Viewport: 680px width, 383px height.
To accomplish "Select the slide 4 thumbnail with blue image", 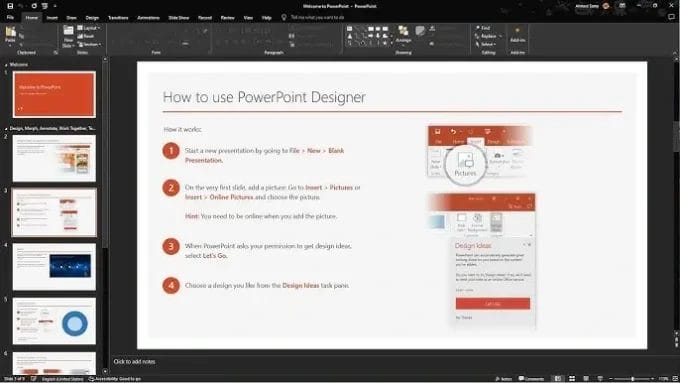I will click(x=54, y=267).
